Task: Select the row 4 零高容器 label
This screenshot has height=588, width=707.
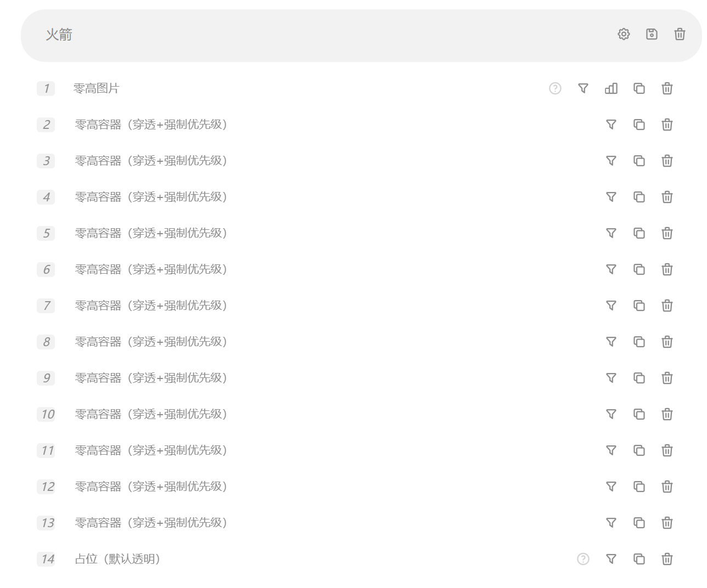Action: [x=151, y=197]
